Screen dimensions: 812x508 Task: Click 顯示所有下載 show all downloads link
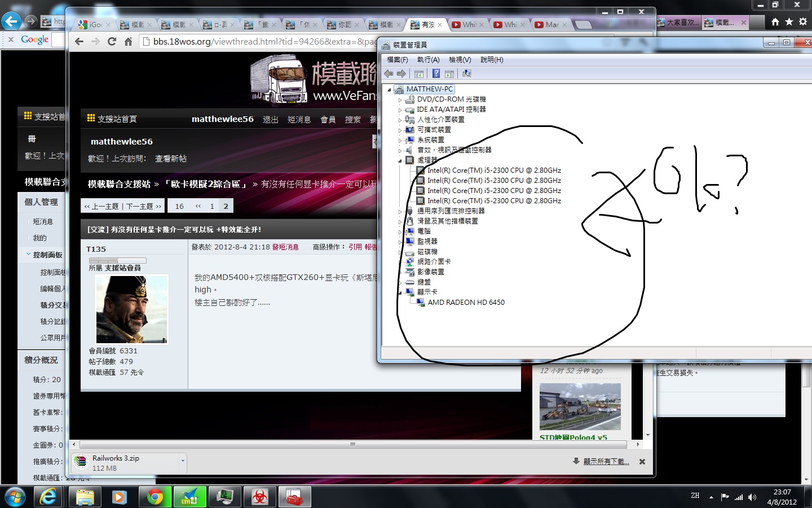tap(606, 462)
